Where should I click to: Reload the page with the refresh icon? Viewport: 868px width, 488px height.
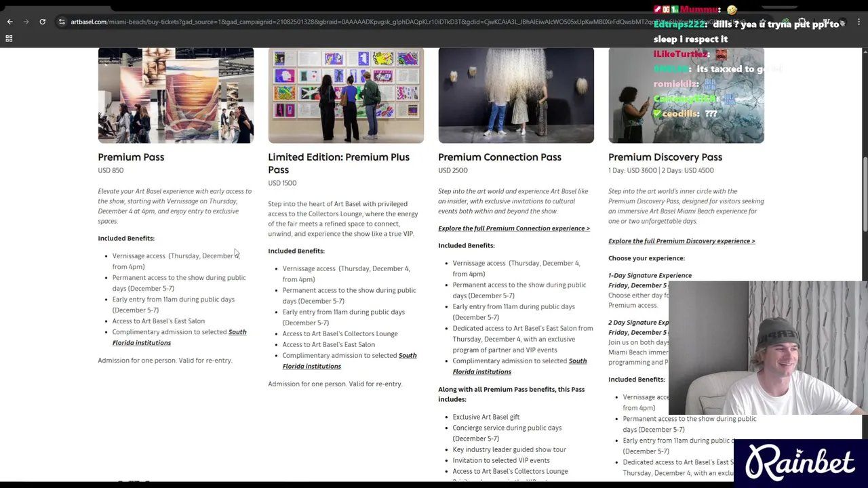pos(42,22)
